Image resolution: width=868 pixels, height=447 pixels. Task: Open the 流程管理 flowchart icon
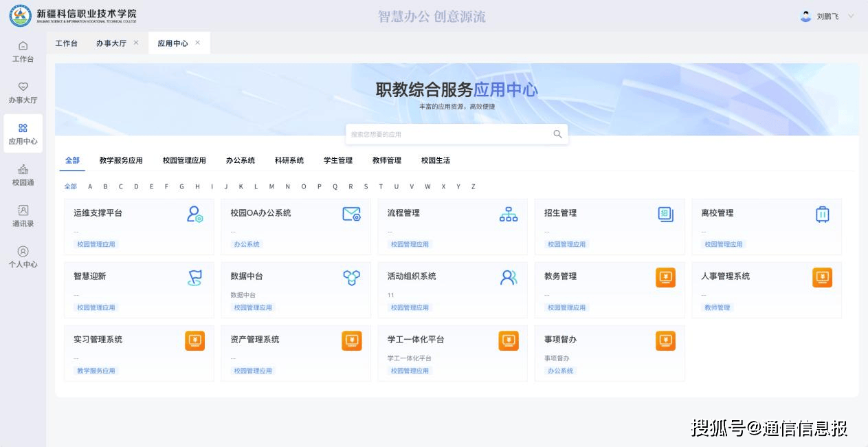(x=509, y=214)
